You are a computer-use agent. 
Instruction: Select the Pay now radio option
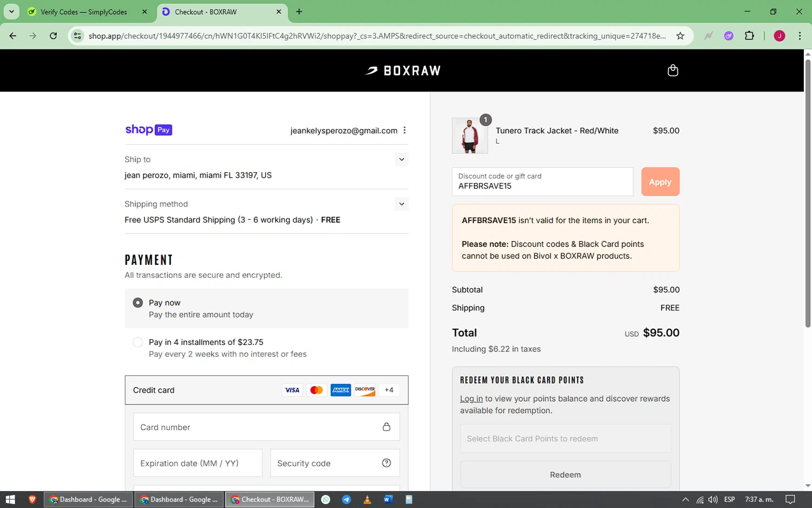point(138,303)
